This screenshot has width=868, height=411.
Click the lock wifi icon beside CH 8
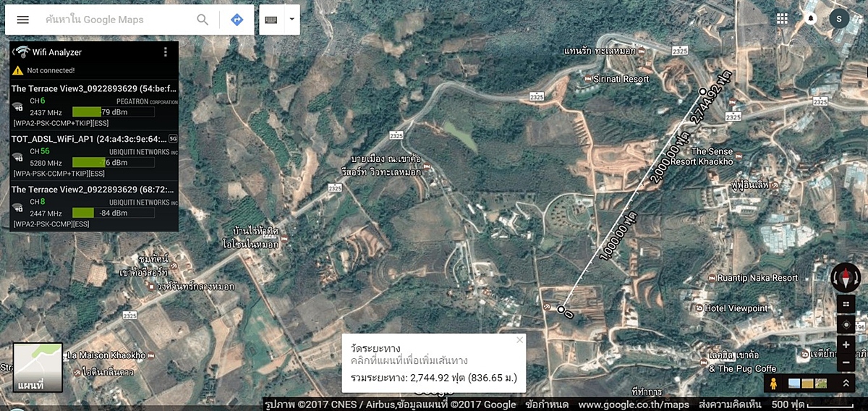pos(18,208)
